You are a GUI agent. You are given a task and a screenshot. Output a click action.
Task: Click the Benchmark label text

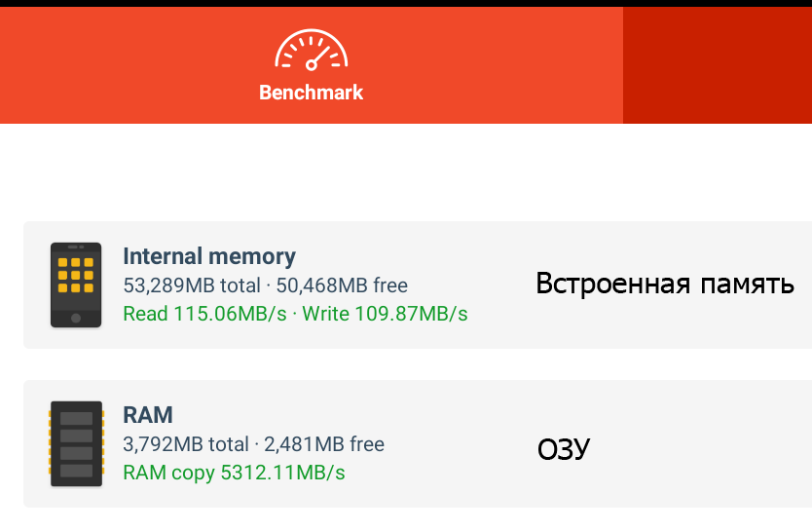312,93
